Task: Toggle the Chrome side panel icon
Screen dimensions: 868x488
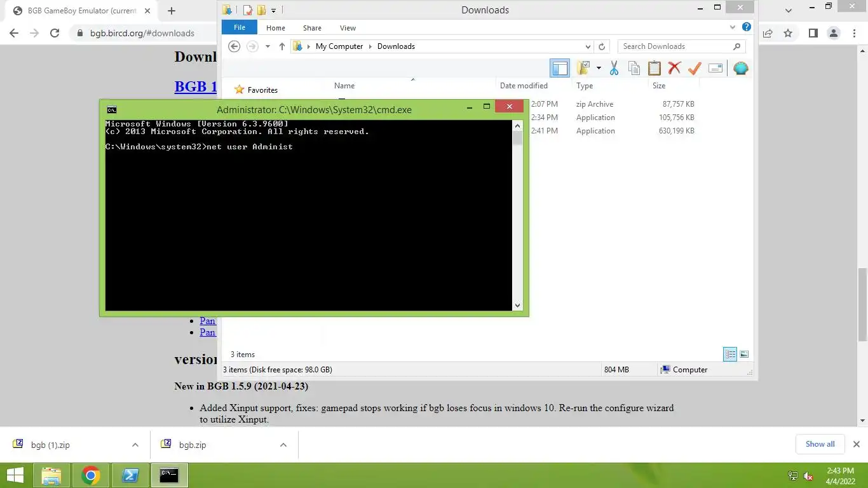Action: (x=813, y=33)
